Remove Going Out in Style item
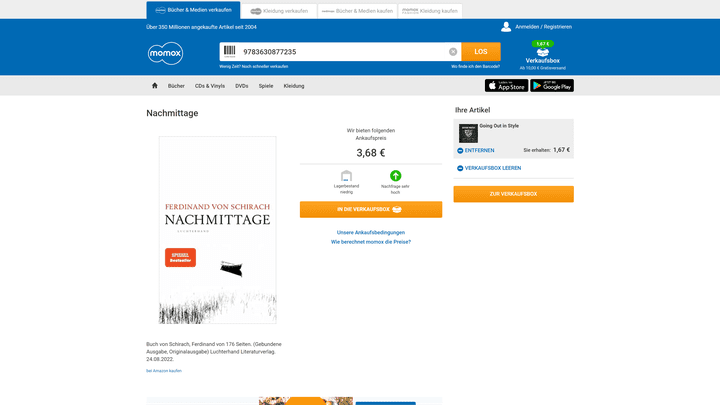This screenshot has height=405, width=720. coord(476,151)
